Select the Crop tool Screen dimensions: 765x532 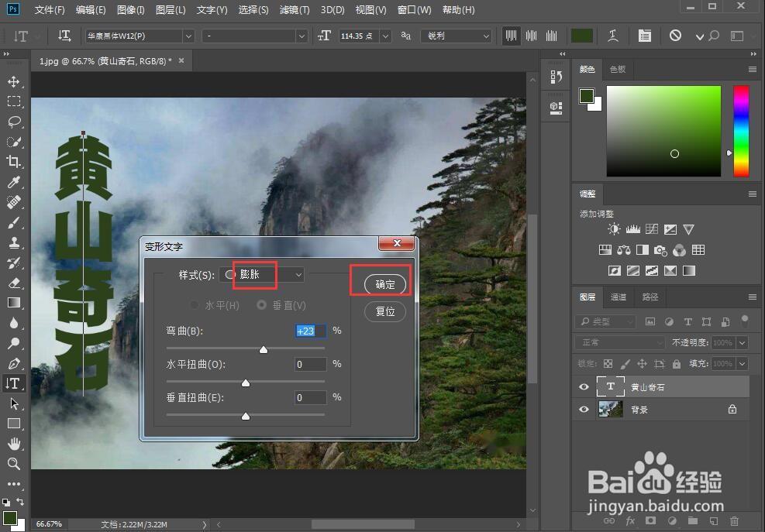(14, 161)
